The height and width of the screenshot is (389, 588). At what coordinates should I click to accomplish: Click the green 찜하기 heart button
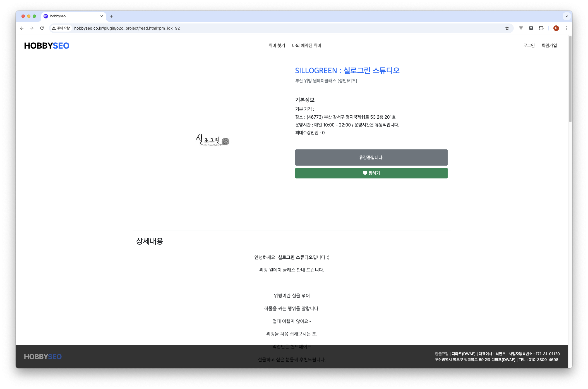(x=371, y=173)
